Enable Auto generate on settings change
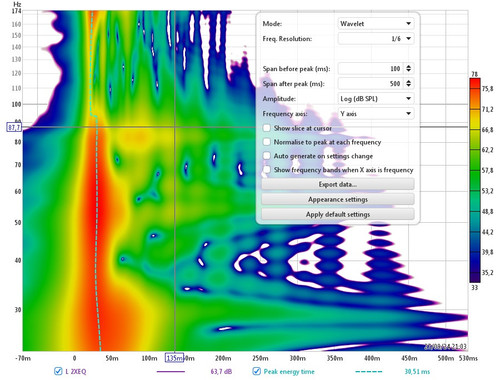Image resolution: width=500 pixels, height=380 pixels. pos(267,156)
